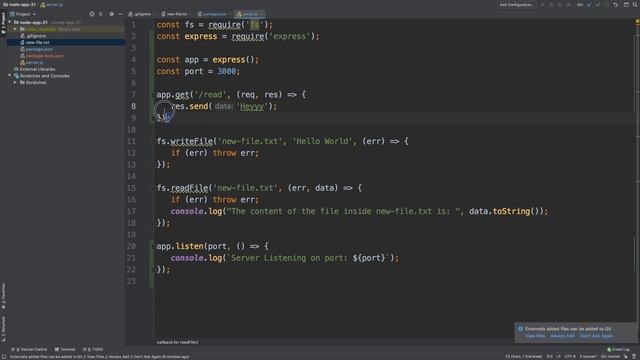Click Always Add link in notification
The height and width of the screenshot is (360, 640).
point(562,336)
